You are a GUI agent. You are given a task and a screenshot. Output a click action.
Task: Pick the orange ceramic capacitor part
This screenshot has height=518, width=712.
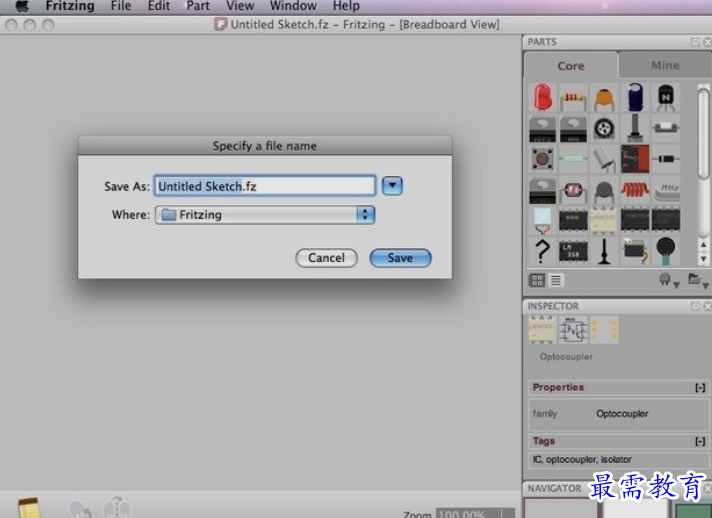point(604,98)
